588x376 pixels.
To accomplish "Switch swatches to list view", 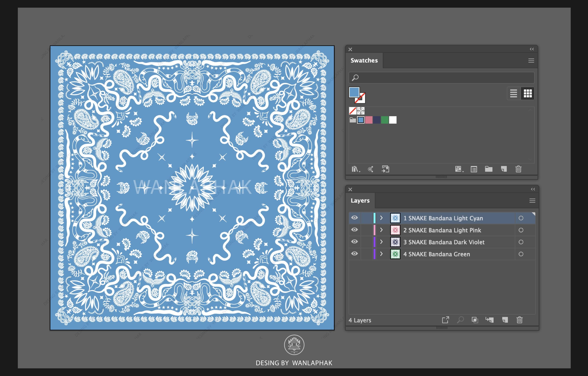I will [514, 93].
